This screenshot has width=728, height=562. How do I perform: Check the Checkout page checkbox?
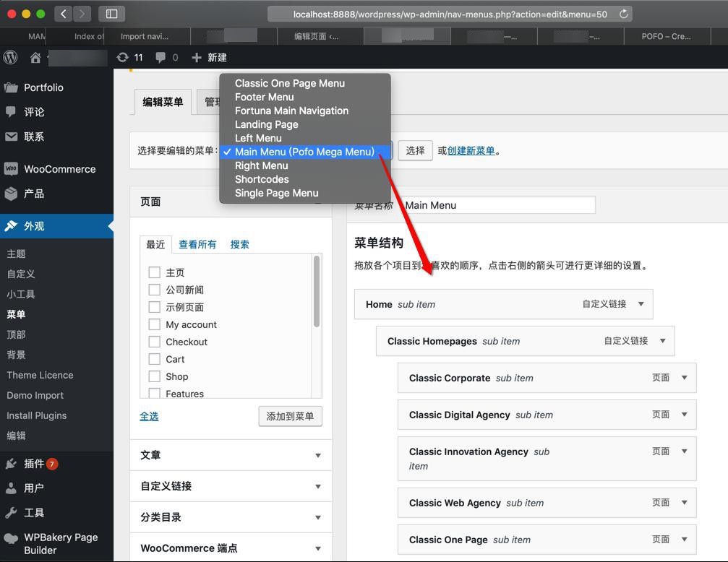pos(154,342)
